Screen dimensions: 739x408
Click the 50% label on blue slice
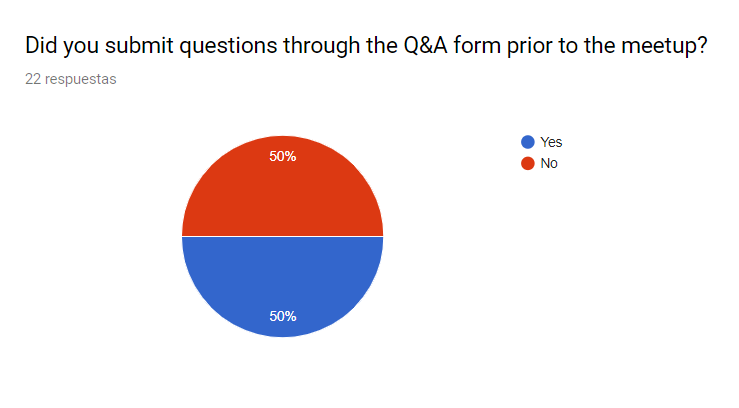[x=283, y=316]
